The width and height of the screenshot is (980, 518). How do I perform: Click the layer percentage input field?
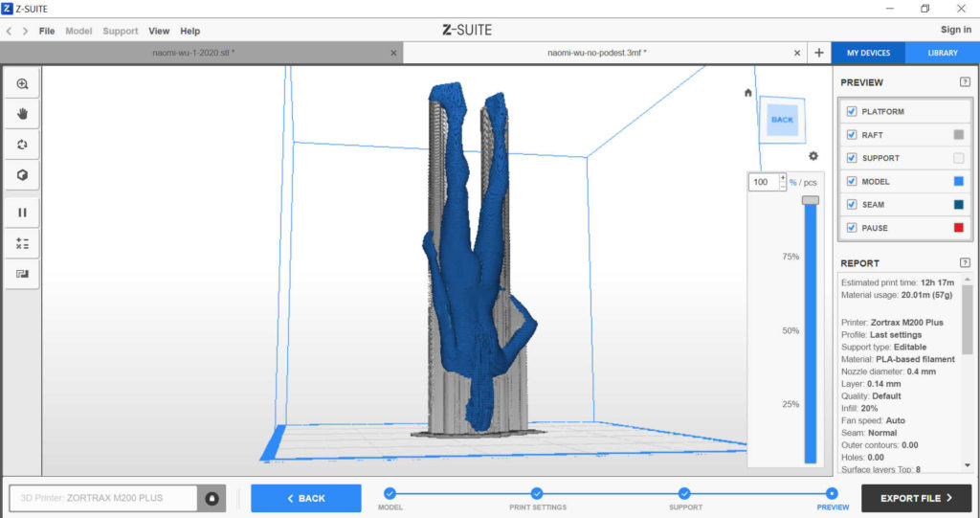(x=763, y=182)
